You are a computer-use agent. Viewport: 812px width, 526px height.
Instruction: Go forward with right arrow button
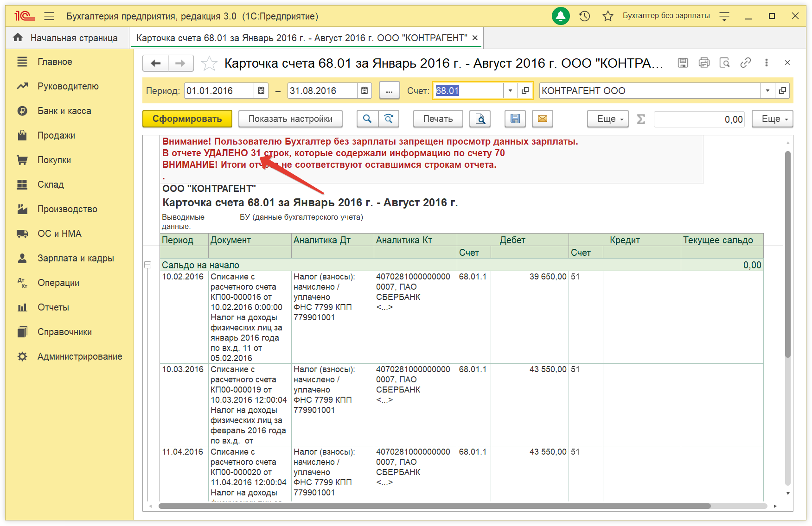tap(181, 63)
